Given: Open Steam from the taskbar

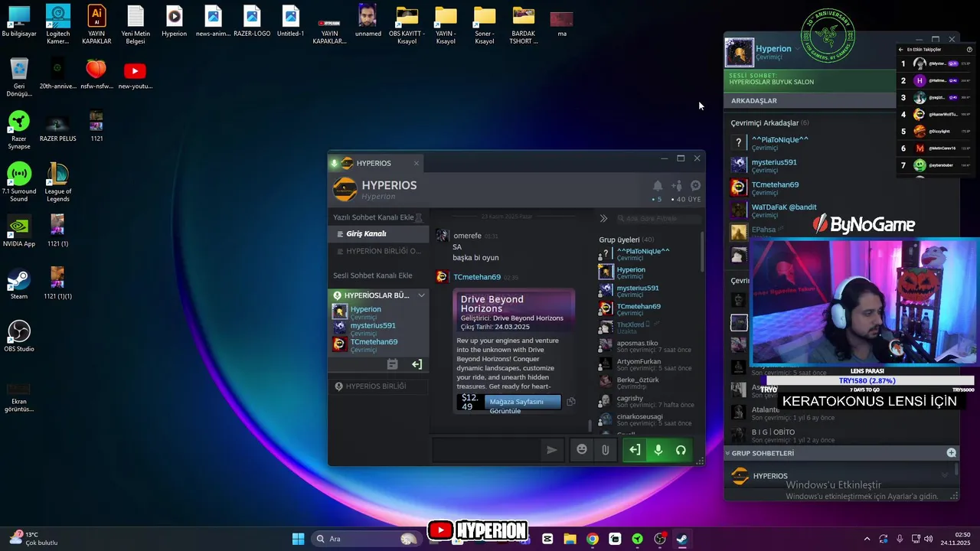Looking at the screenshot, I should 681,539.
